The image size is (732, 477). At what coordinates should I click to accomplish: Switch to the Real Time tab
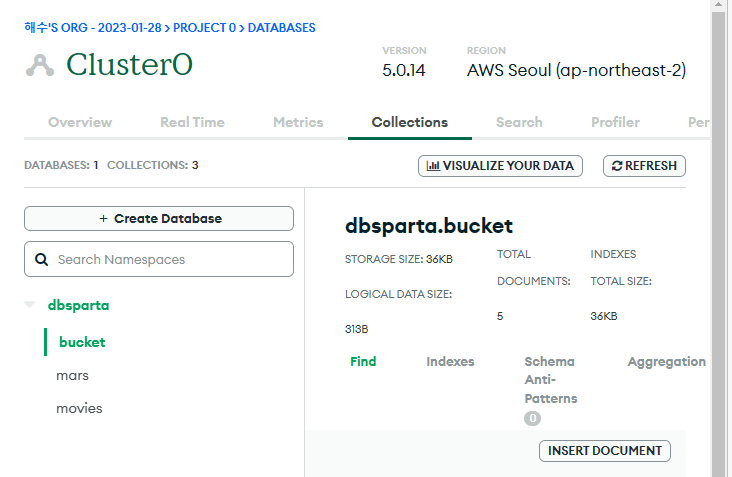point(192,122)
